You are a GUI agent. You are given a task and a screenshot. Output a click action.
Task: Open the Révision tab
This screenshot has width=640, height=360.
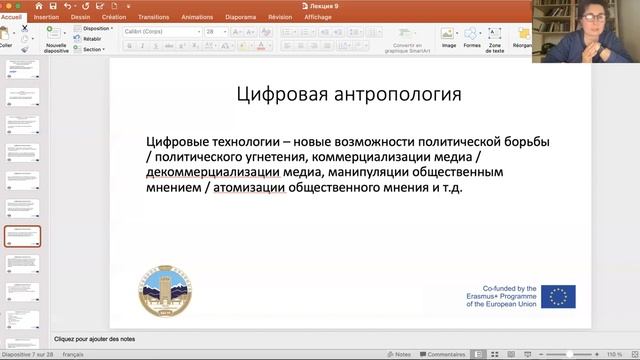click(280, 17)
